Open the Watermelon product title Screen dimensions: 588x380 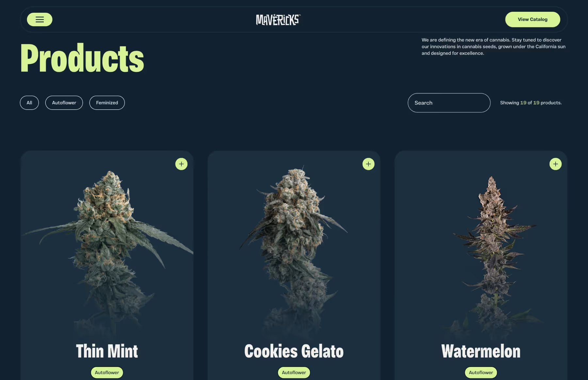(x=481, y=351)
